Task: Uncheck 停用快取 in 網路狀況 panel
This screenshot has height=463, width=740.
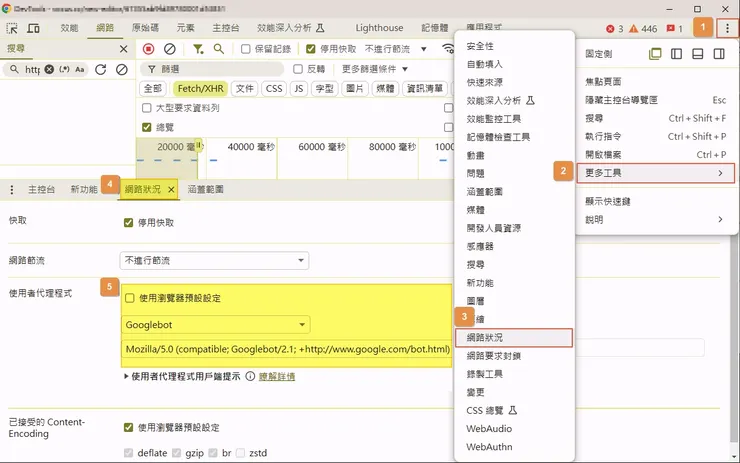Action: pos(128,222)
